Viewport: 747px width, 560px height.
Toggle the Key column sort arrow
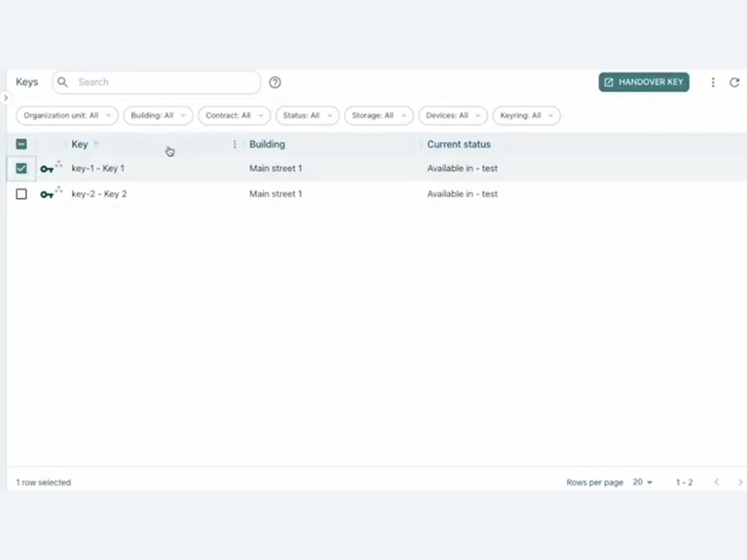(x=96, y=144)
